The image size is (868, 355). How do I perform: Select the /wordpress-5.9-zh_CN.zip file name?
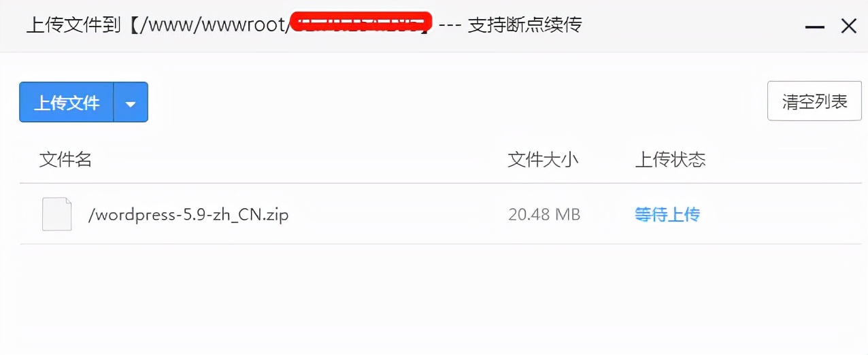coord(188,215)
